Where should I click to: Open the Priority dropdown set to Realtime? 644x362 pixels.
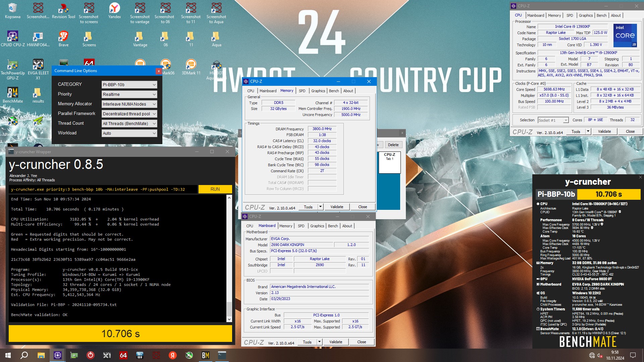129,95
